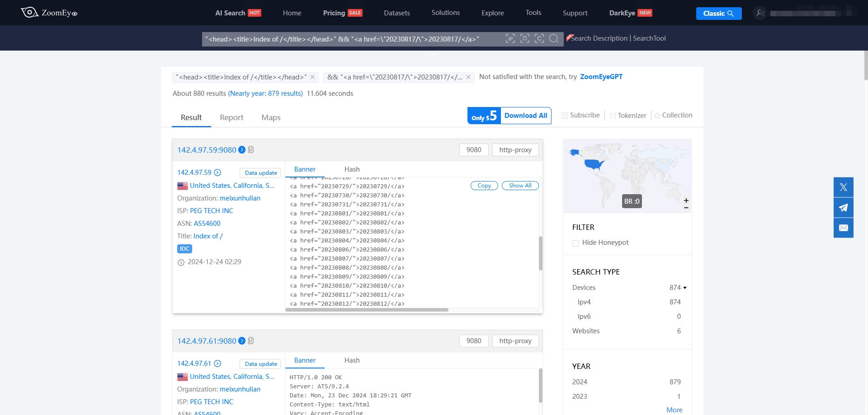
Task: Share results via the Telegram icon
Action: pos(844,208)
